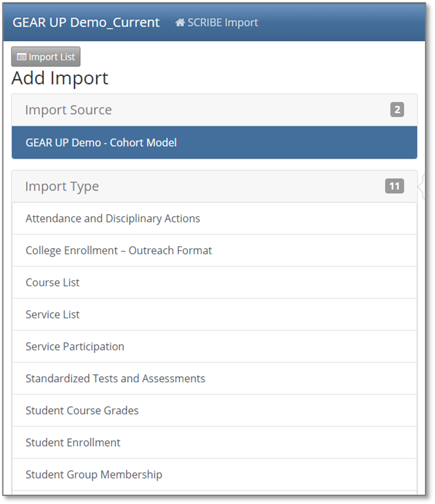Choose the Student Course Grades option
This screenshot has height=504, width=435.
tap(82, 410)
